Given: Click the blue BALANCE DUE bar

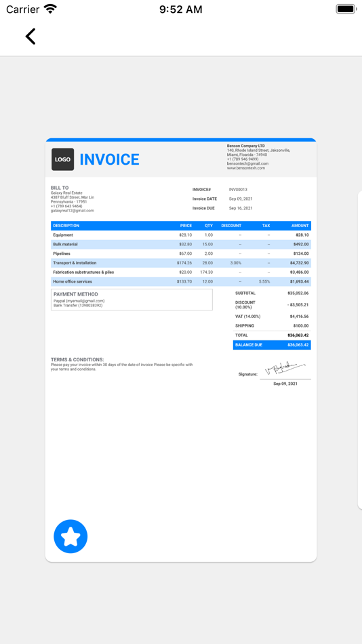Looking at the screenshot, I should (272, 345).
